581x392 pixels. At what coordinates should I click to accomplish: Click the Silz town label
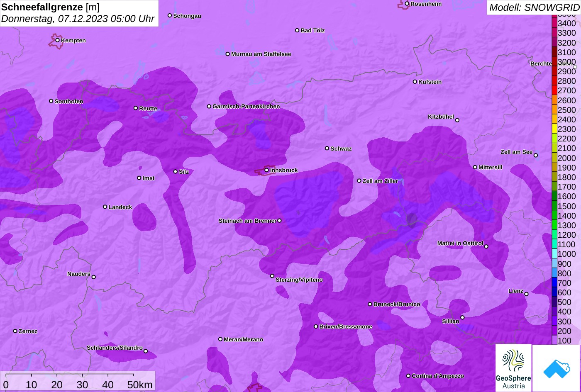[x=184, y=172]
